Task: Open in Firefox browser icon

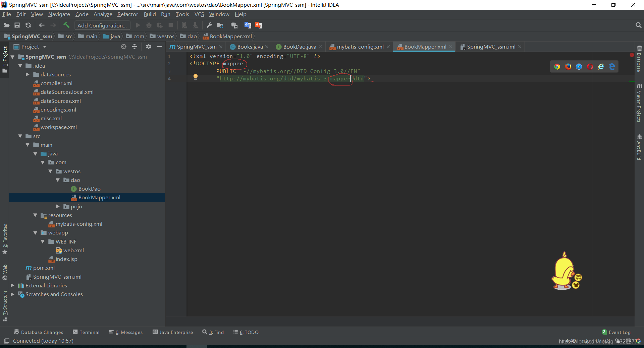Action: 568,67
